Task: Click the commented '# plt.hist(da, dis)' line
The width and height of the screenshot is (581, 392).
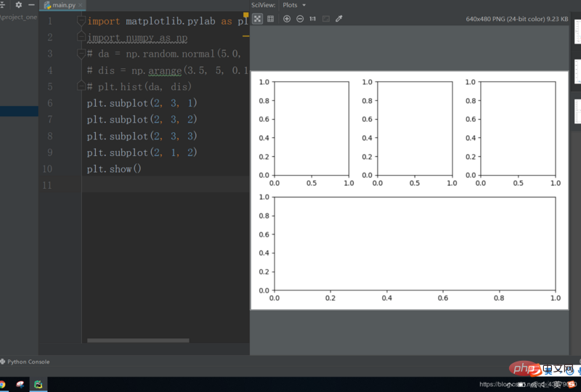Action: point(139,86)
